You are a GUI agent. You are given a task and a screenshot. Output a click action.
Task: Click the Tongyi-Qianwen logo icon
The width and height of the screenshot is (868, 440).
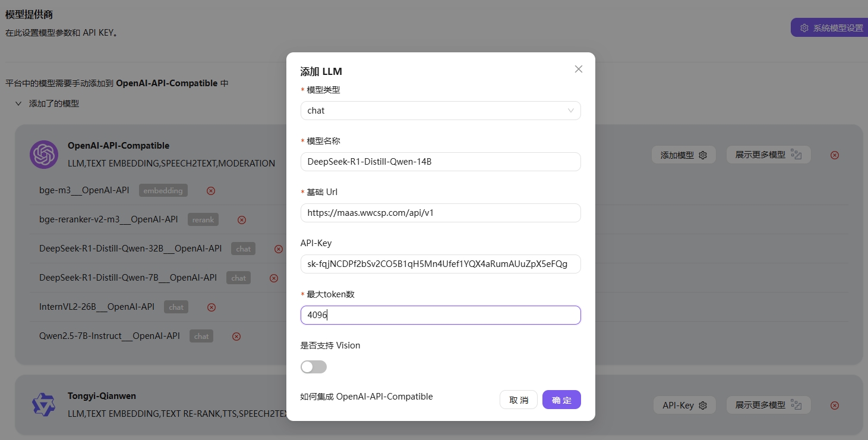tap(43, 405)
